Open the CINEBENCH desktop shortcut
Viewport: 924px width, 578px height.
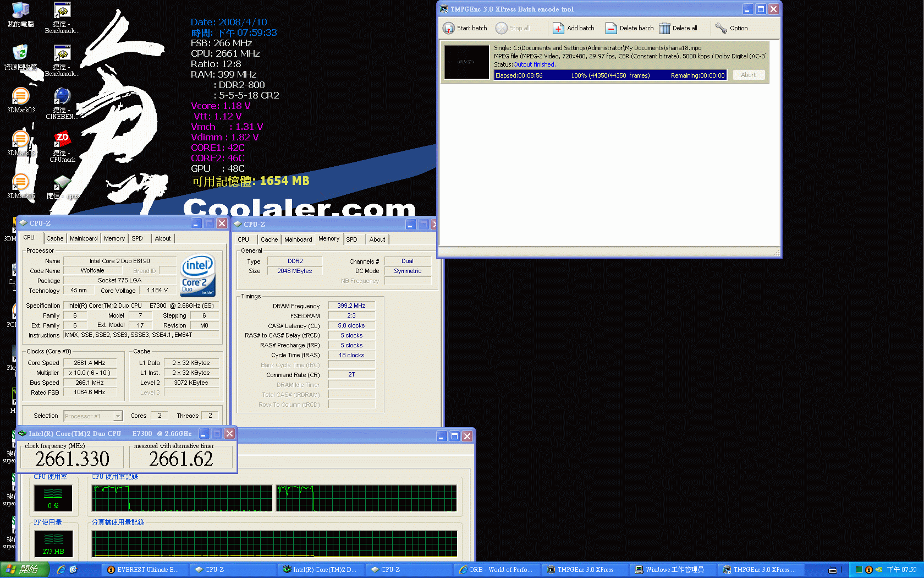[62, 97]
